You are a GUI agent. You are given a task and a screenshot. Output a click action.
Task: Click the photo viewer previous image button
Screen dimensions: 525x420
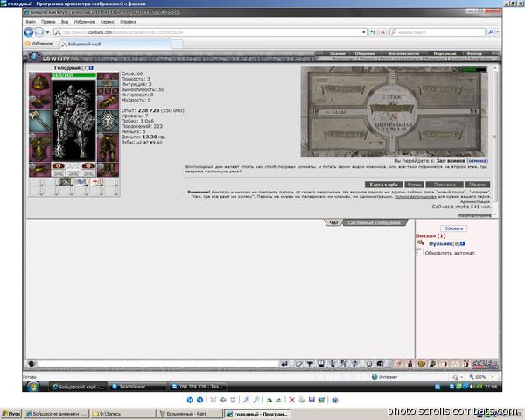(190, 400)
